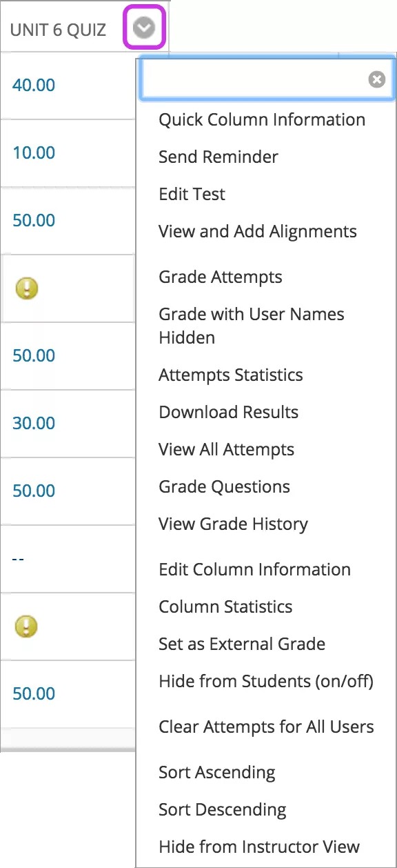
Task: Dismiss the menu search with the X icon
Action: click(x=376, y=79)
